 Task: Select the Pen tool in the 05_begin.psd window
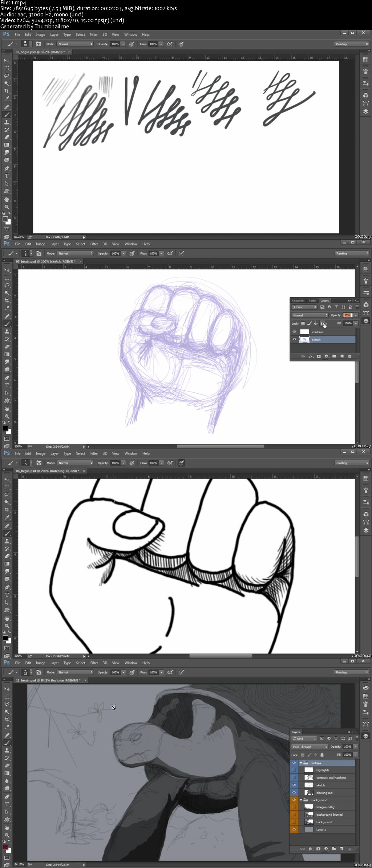(7, 377)
